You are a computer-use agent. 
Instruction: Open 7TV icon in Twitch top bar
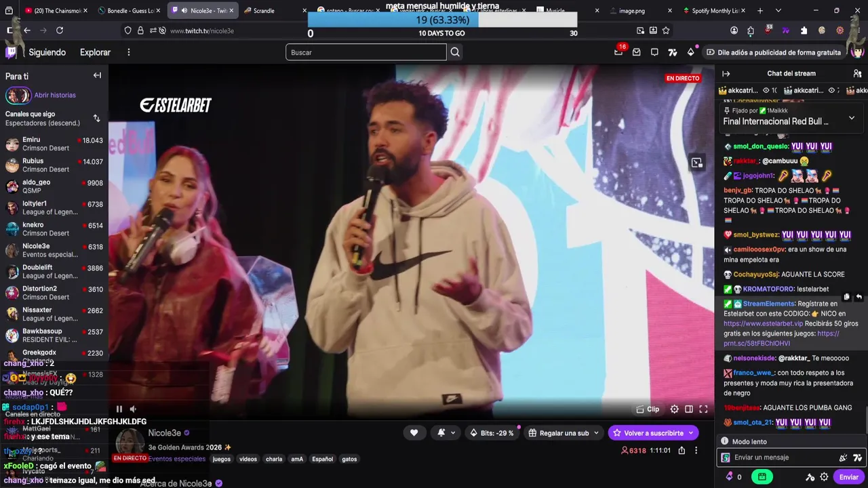pos(673,52)
